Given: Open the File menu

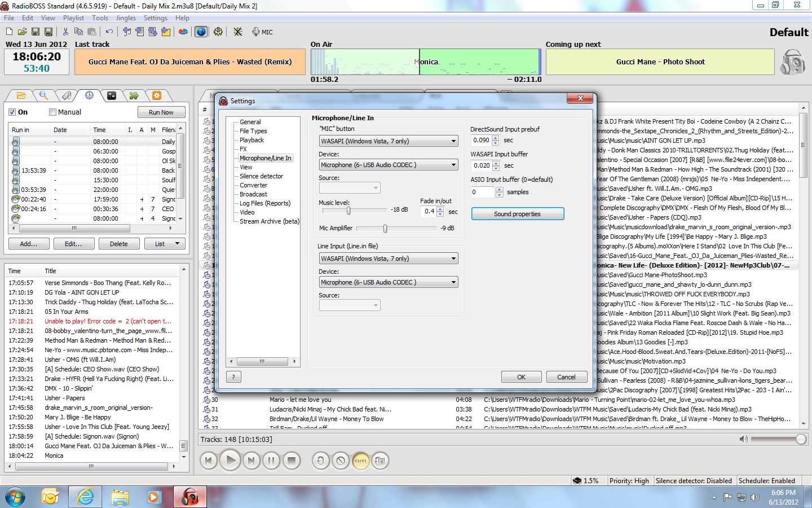Looking at the screenshot, I should coord(9,18).
